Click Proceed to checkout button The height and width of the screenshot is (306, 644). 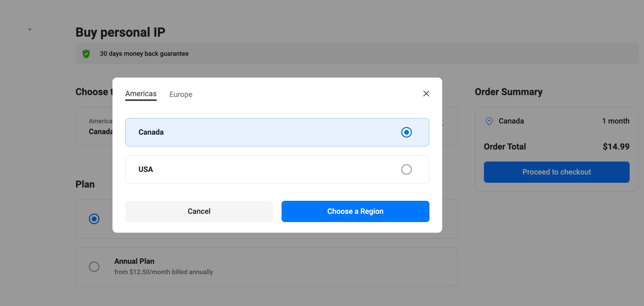(x=557, y=172)
